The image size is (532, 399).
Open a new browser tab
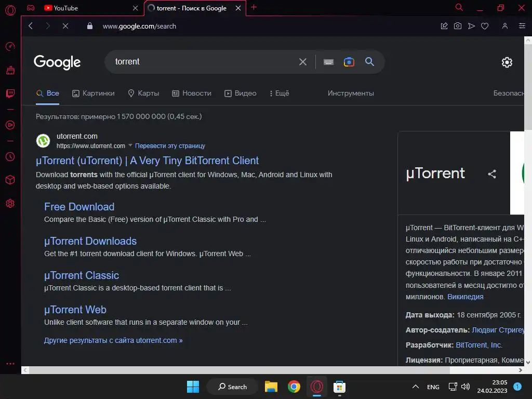(x=254, y=7)
